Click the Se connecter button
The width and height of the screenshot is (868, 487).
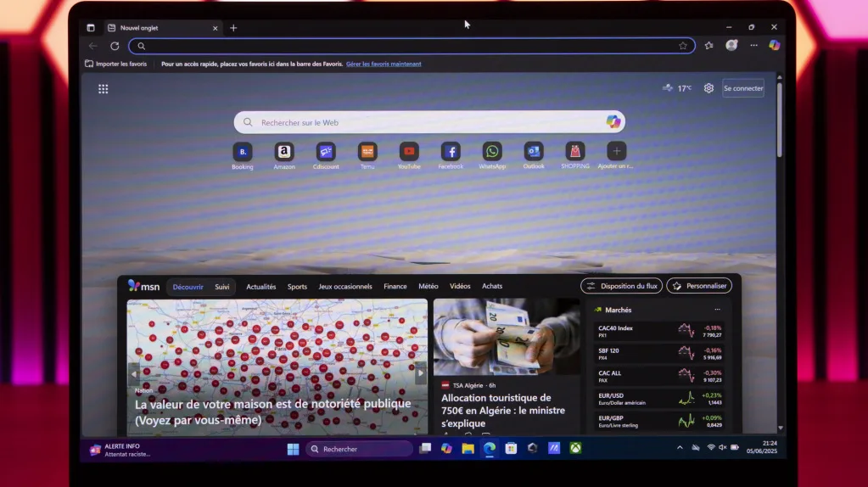(742, 88)
